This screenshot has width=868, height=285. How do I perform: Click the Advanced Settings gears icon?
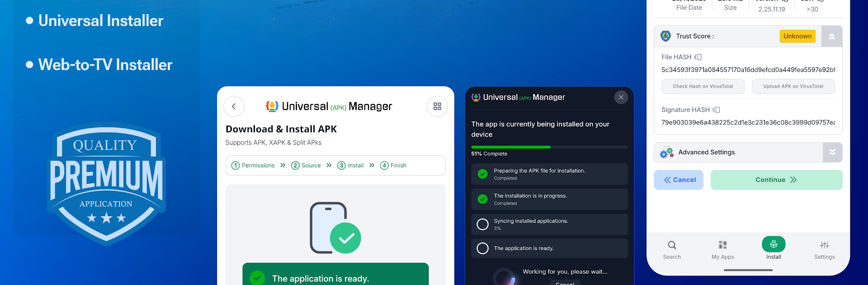[x=666, y=152]
